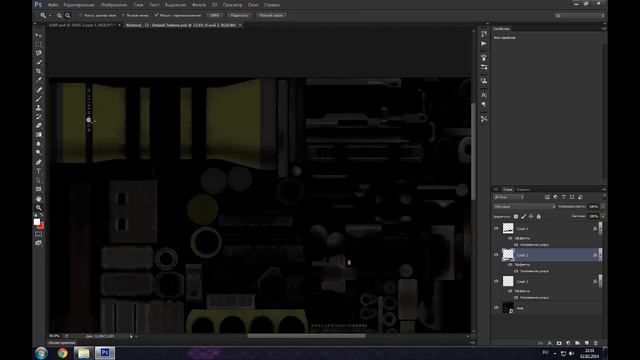Select the Lasso tool
The width and height of the screenshot is (640, 360).
point(38,53)
